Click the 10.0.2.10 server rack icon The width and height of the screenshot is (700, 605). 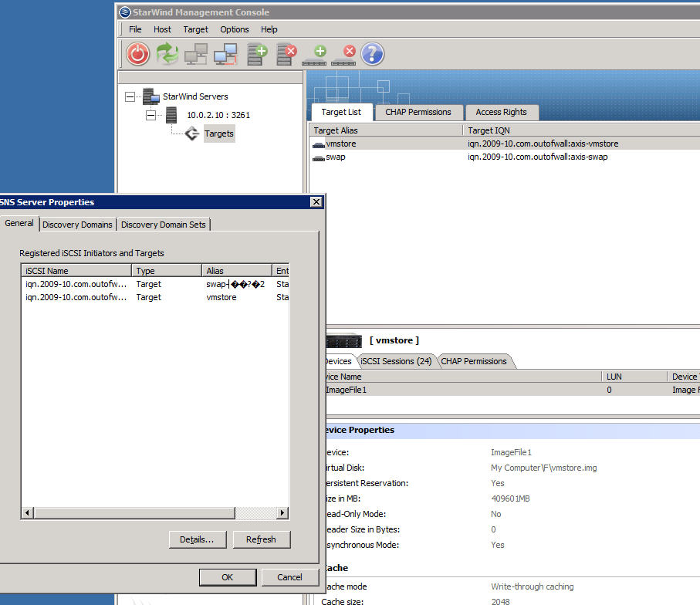click(x=171, y=115)
